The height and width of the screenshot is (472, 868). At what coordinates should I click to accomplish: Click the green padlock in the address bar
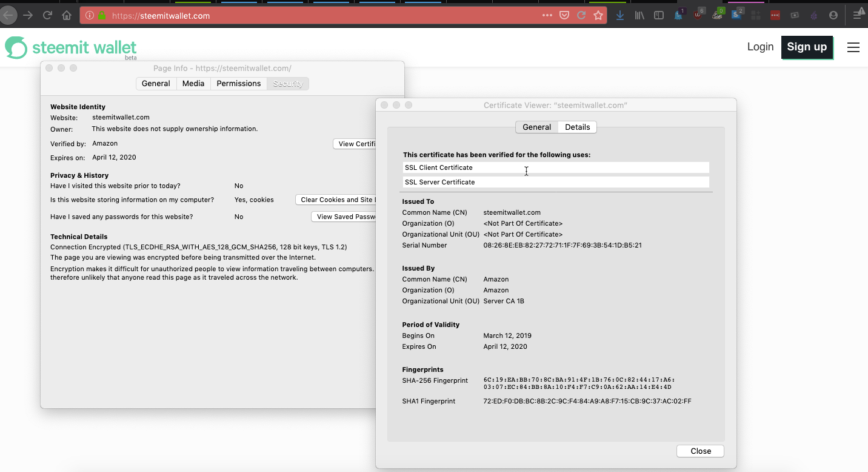101,16
